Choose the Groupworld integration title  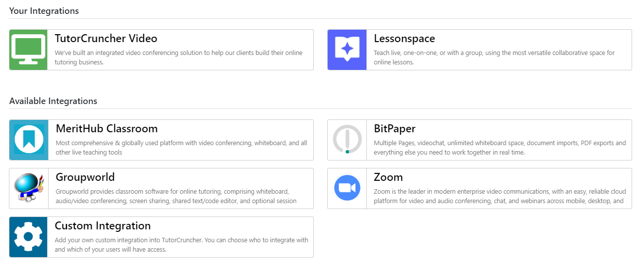[x=85, y=177]
